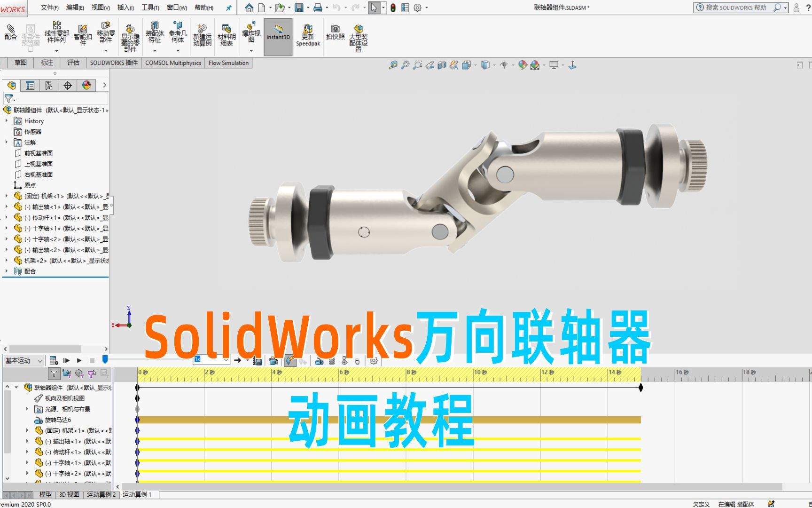Screen dimensions: 812x508
Task: Click the Edit Appearance color ball icon
Action: 523,65
